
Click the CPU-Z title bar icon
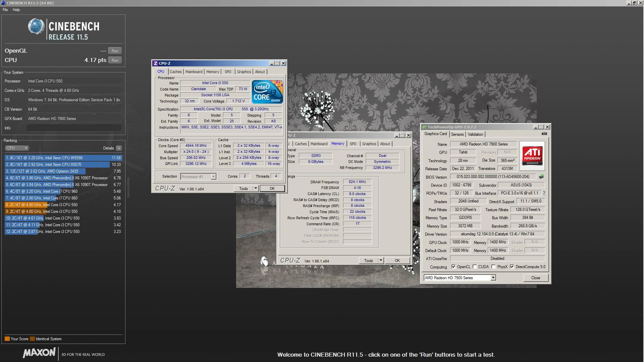click(x=155, y=63)
